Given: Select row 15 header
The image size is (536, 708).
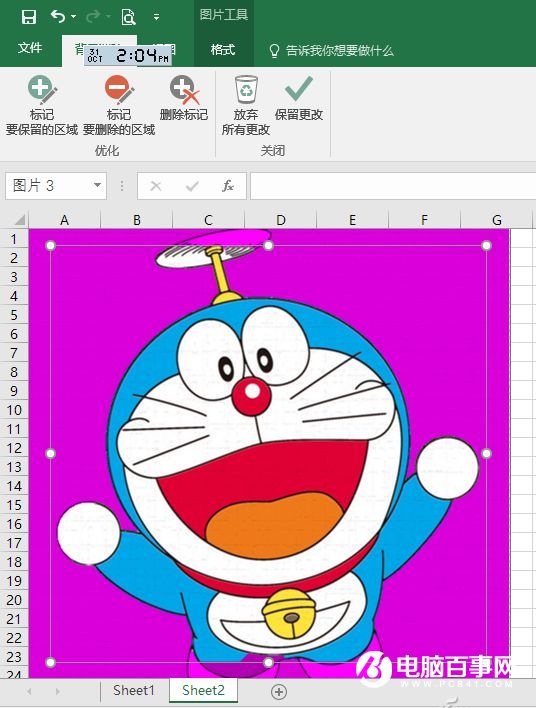Looking at the screenshot, I should pos(14,505).
